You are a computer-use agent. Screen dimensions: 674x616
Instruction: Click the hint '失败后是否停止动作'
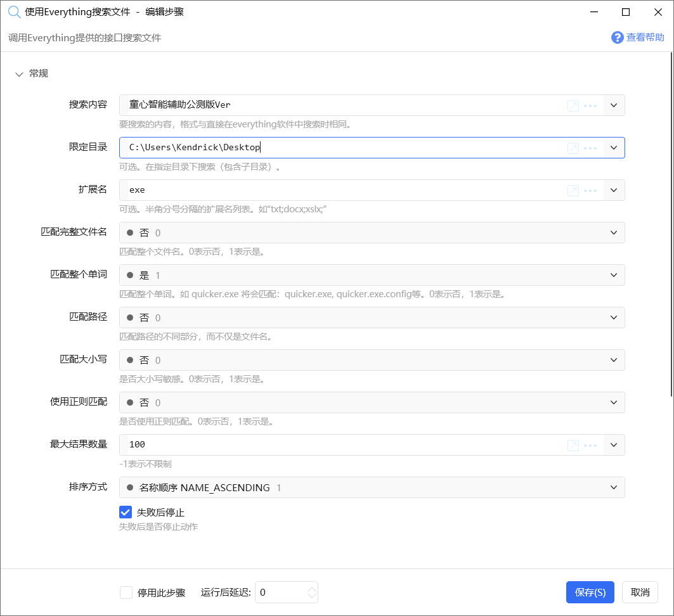(x=159, y=527)
